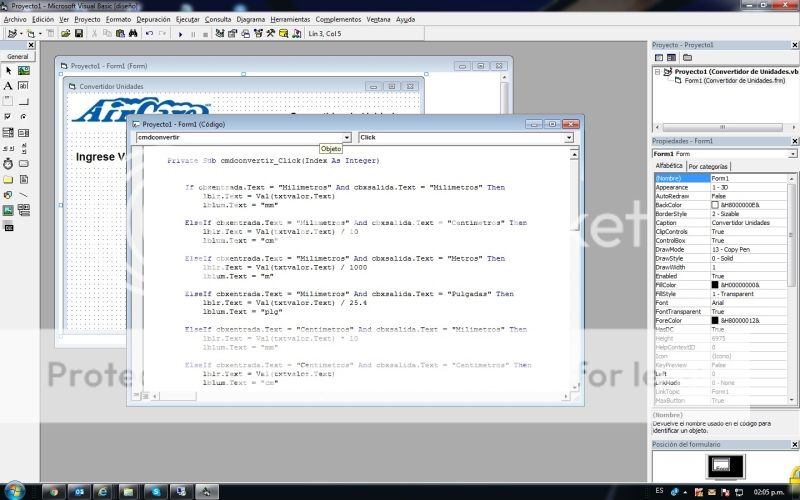Select the BorderStyle property row
Image resolution: width=800 pixels, height=500 pixels.
pos(721,214)
